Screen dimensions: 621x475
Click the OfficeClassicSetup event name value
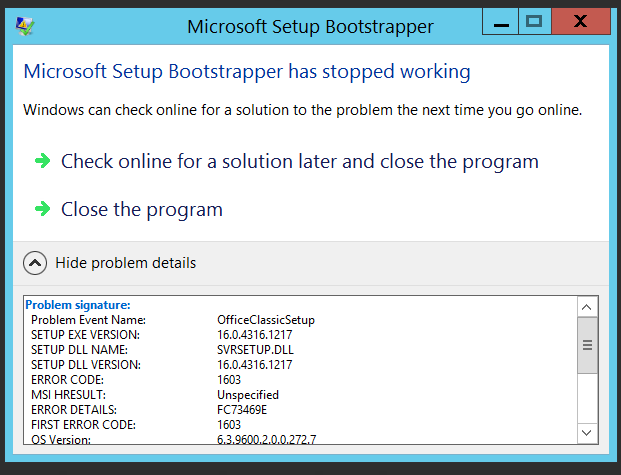pyautogui.click(x=266, y=320)
